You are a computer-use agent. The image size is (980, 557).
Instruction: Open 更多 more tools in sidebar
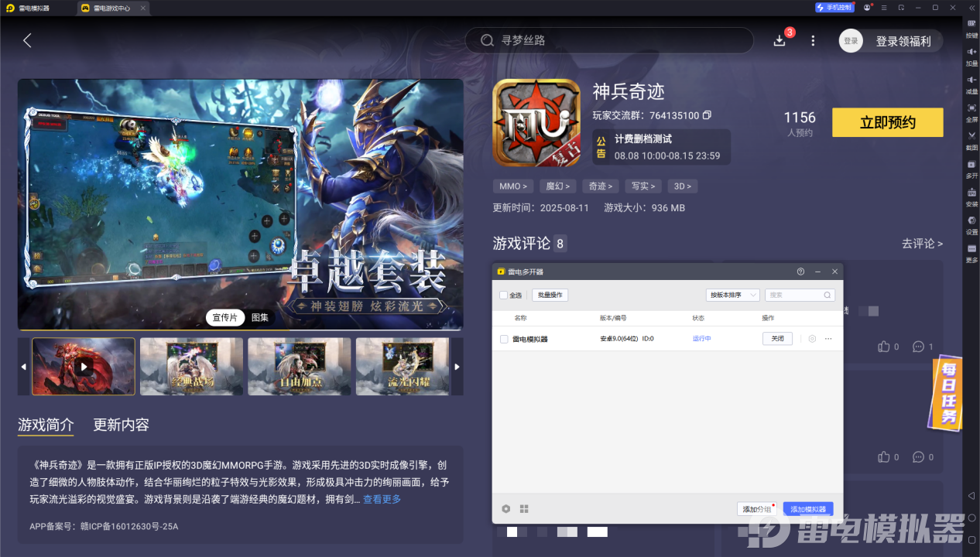[x=971, y=253]
